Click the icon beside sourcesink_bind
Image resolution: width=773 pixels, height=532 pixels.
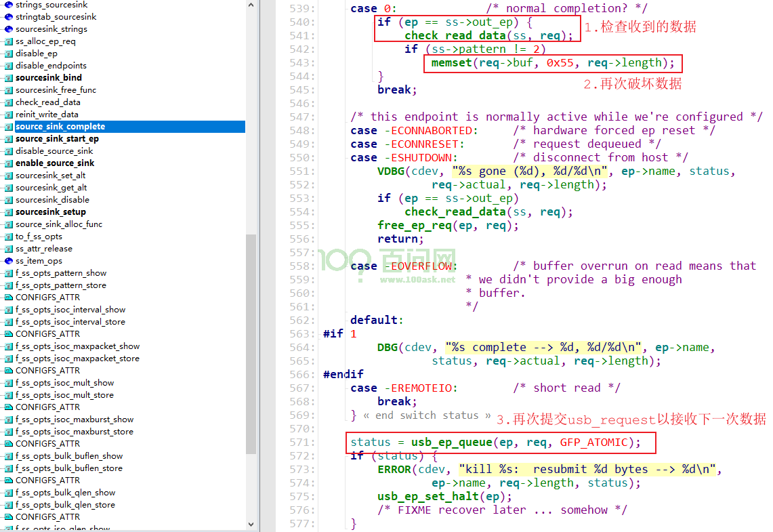point(8,78)
